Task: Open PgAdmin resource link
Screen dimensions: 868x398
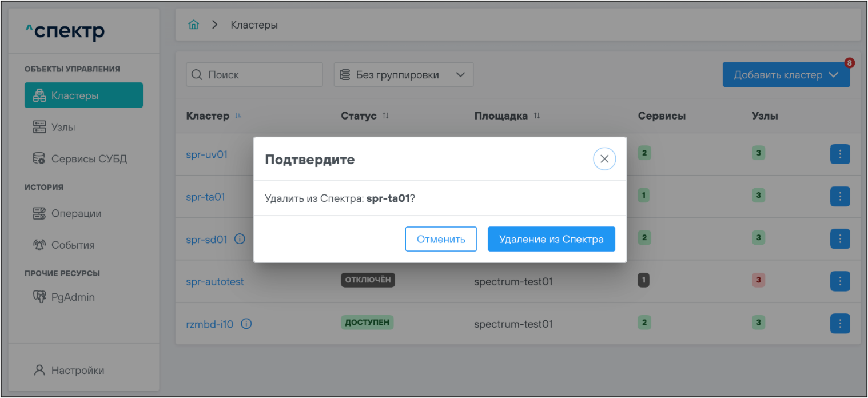Action: coord(73,297)
